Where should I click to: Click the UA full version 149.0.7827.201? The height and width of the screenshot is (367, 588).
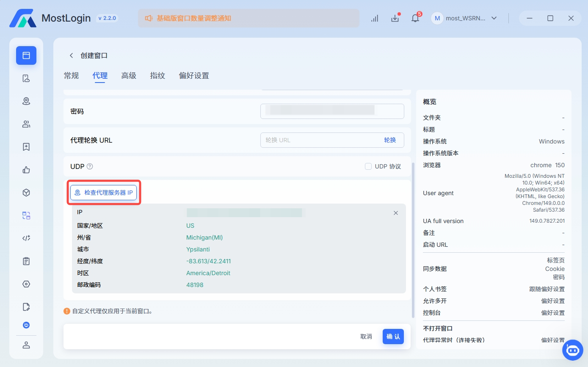(547, 221)
